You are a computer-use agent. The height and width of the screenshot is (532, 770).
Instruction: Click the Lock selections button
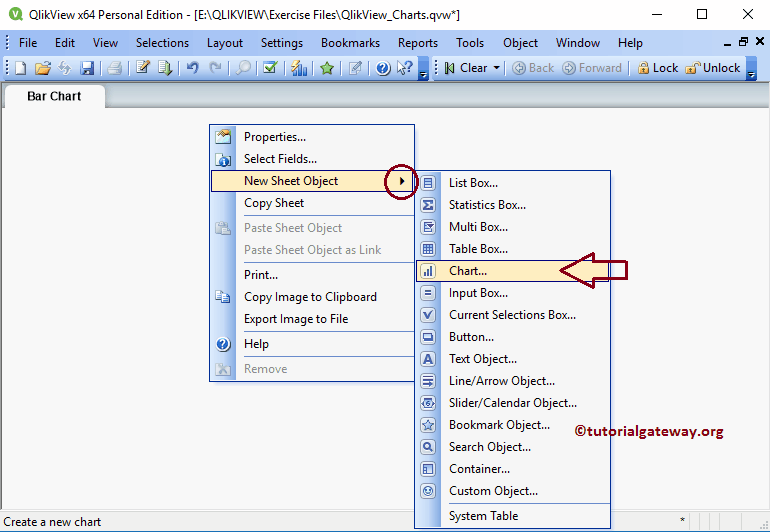tap(658, 68)
